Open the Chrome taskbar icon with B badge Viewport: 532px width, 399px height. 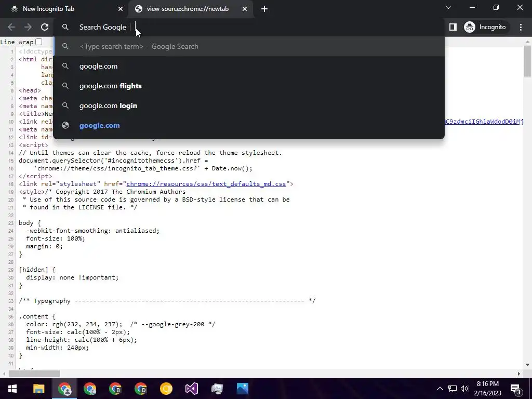tap(115, 389)
